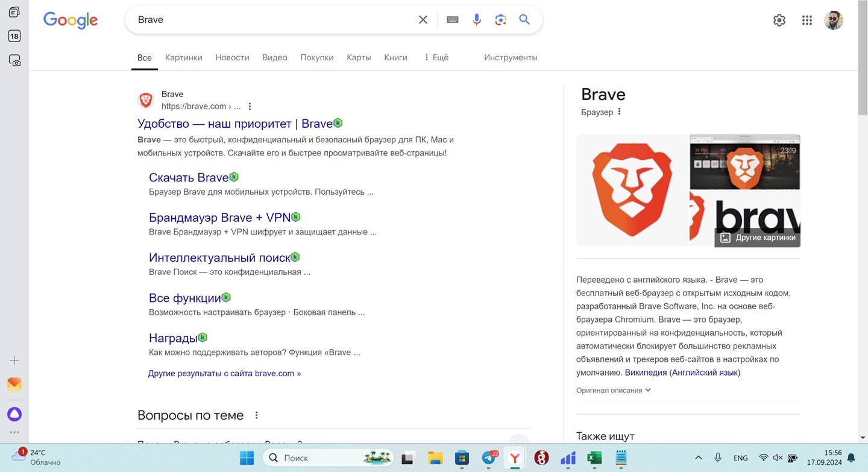This screenshot has width=868, height=472.
Task: Switch input language from ENG
Action: click(741, 458)
